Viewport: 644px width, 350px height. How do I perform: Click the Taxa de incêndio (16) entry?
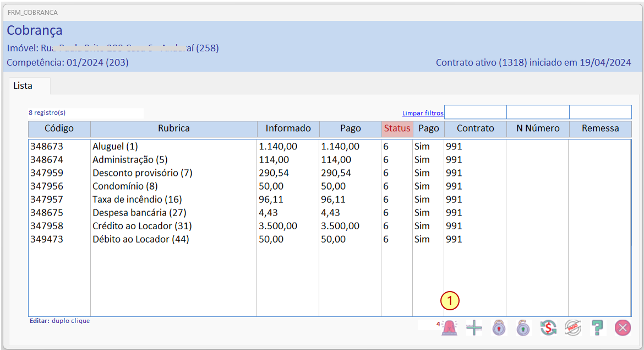pos(137,200)
